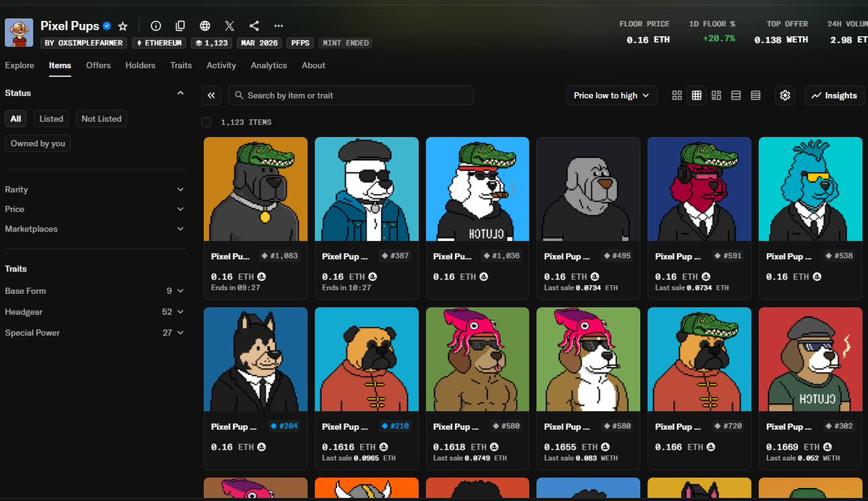Expand the Rarity filter

click(x=94, y=190)
